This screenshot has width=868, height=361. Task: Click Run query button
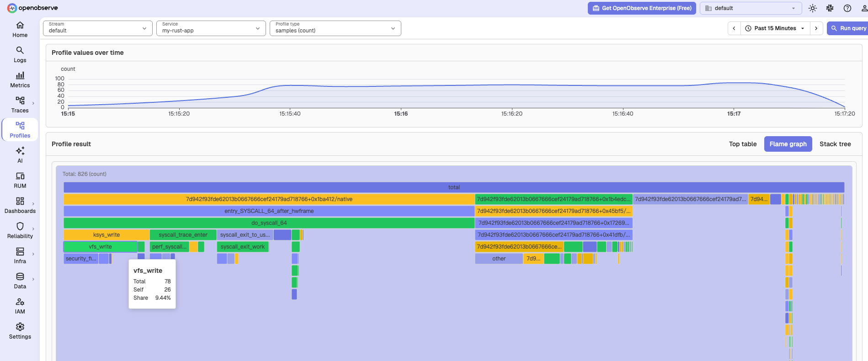(x=848, y=28)
